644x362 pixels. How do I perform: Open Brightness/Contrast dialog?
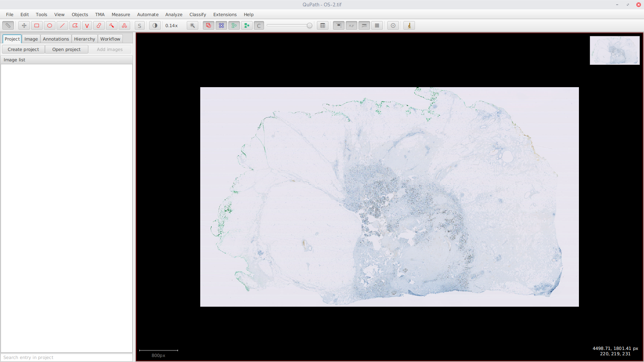coord(155,25)
